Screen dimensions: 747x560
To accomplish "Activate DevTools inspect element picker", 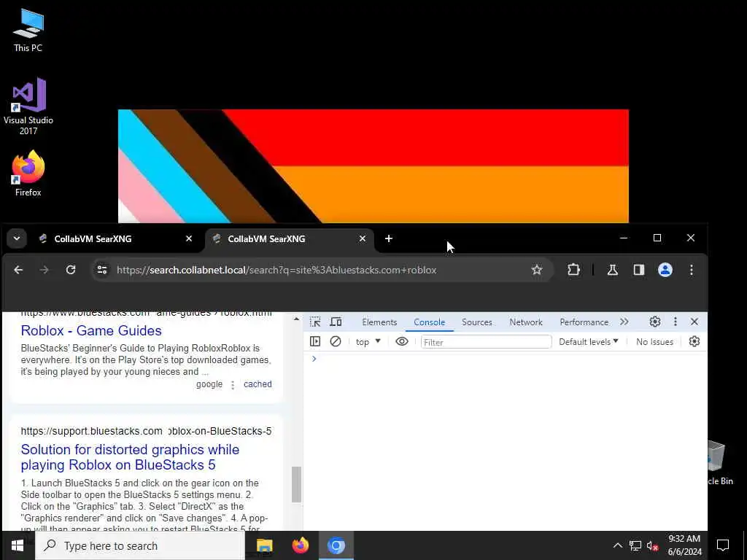I will point(315,322).
